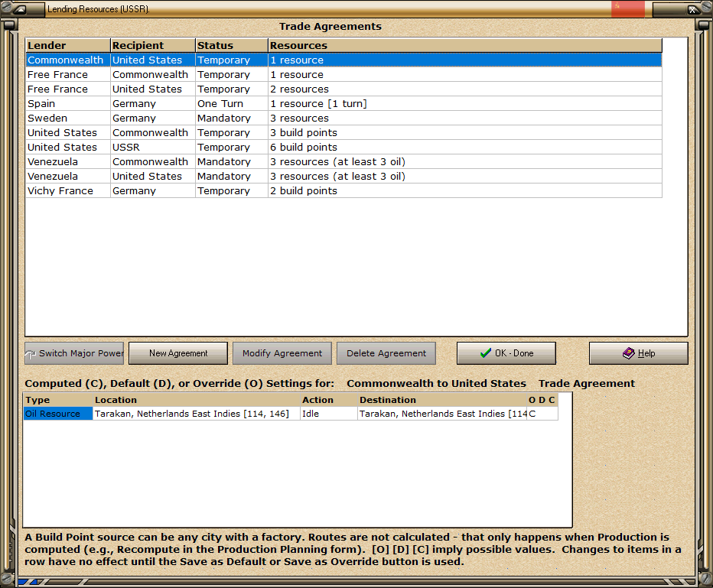Viewport: 713px width, 588px height.
Task: Confirm with OK - Done
Action: pos(506,353)
